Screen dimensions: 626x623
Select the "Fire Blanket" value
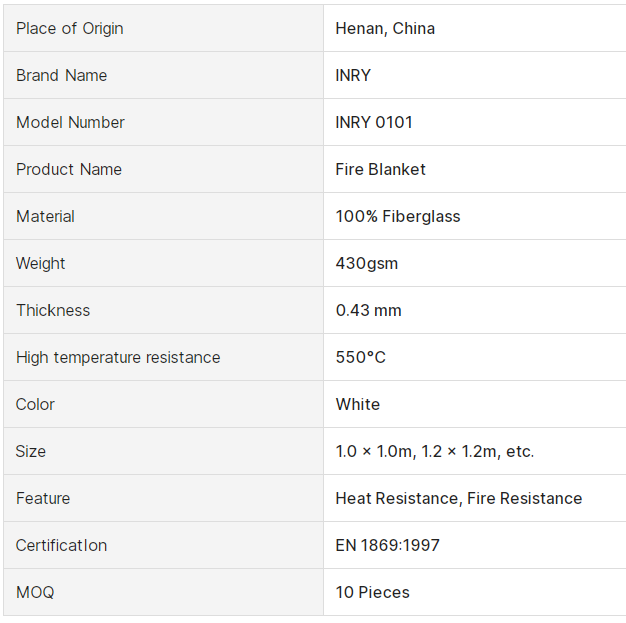coord(380,169)
